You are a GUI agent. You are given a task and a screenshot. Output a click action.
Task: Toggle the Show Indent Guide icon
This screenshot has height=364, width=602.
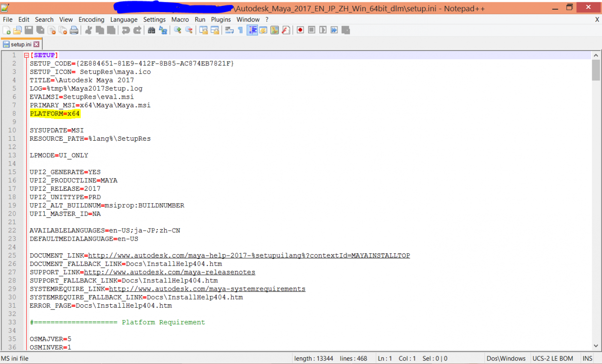(x=252, y=30)
